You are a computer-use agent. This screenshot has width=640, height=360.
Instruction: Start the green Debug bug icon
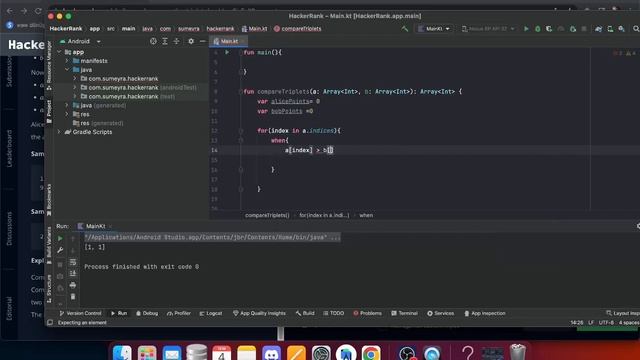[x=538, y=29]
